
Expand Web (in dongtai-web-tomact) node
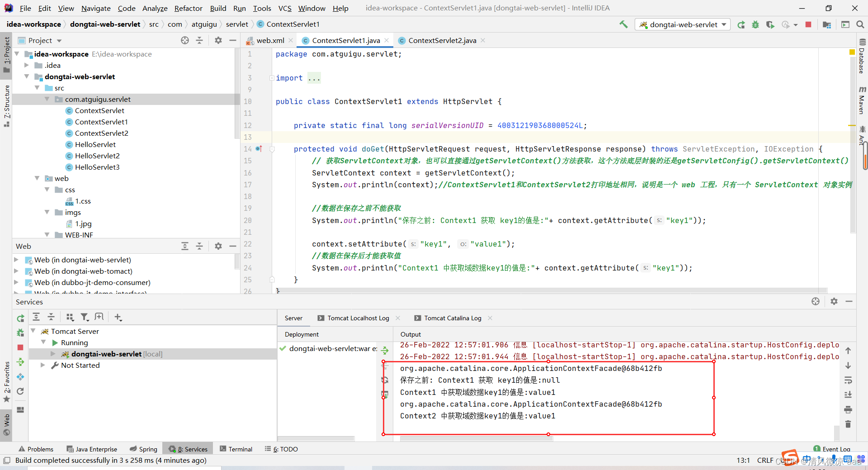pos(16,271)
